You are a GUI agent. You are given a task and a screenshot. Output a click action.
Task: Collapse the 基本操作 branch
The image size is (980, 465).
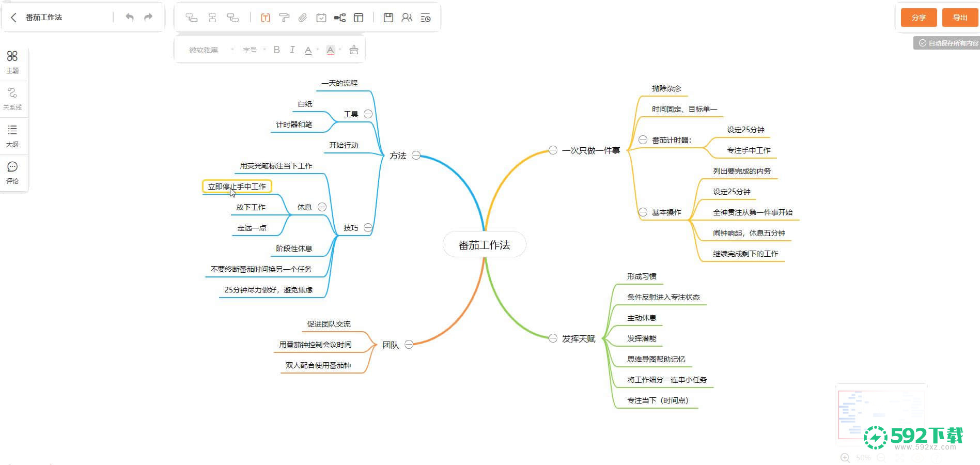tap(643, 212)
